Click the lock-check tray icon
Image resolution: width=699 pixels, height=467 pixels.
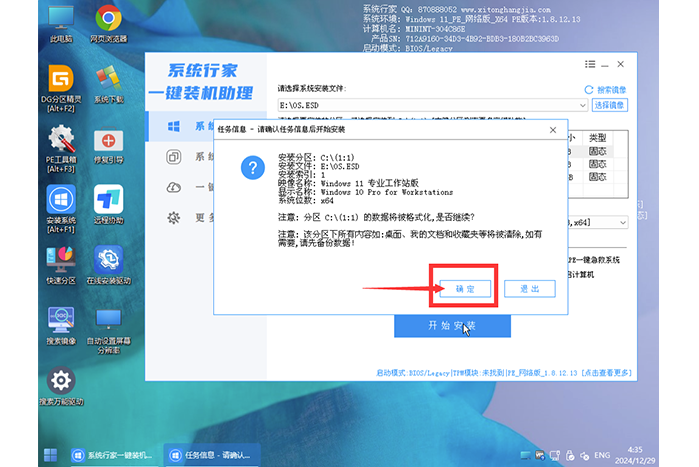point(570,455)
